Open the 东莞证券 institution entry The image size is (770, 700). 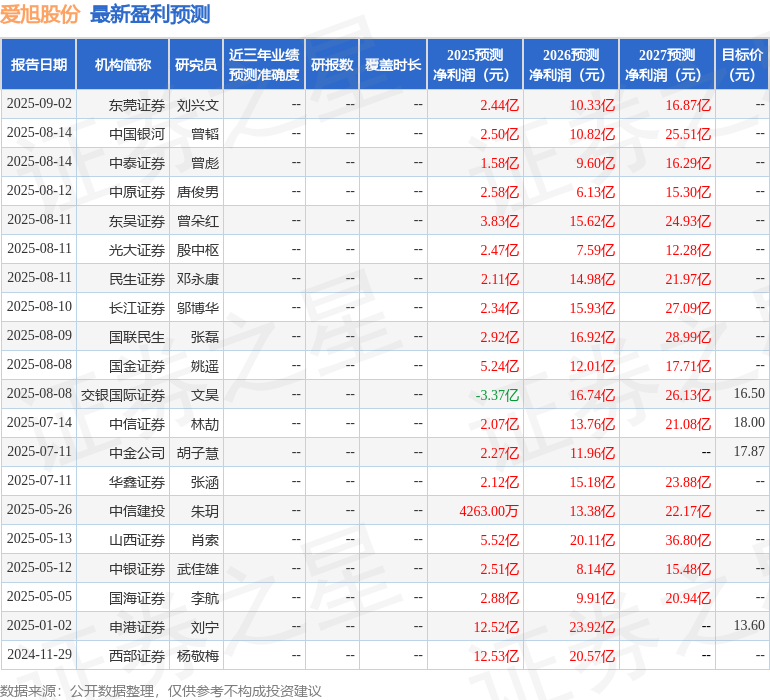click(137, 104)
